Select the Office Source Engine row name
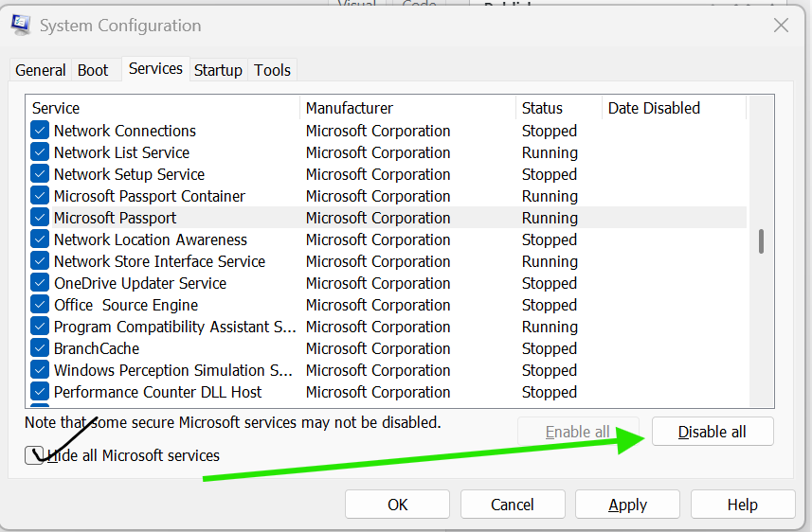 click(126, 304)
